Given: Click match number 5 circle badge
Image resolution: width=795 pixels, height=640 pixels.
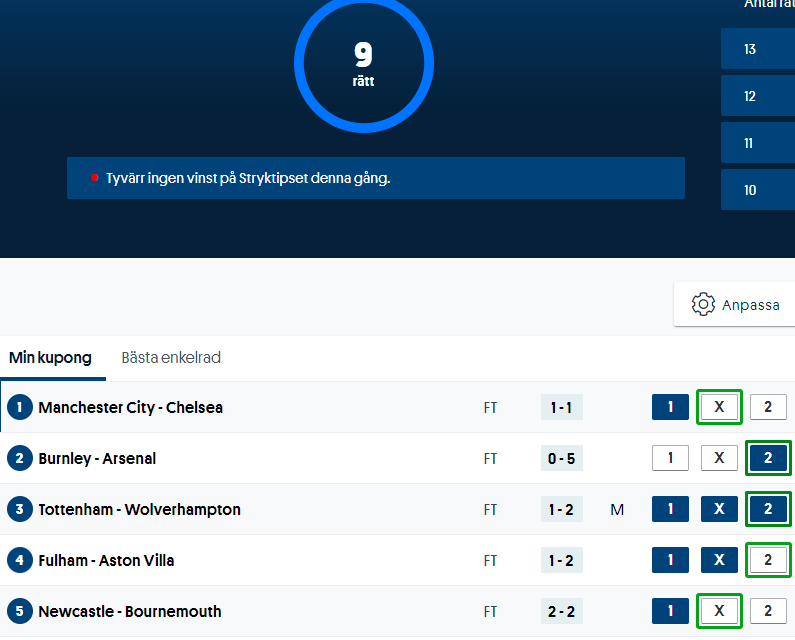Looking at the screenshot, I should coord(20,611).
